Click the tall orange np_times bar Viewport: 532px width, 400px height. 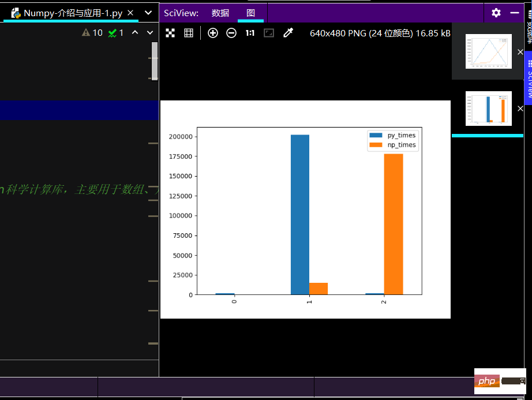click(x=394, y=225)
